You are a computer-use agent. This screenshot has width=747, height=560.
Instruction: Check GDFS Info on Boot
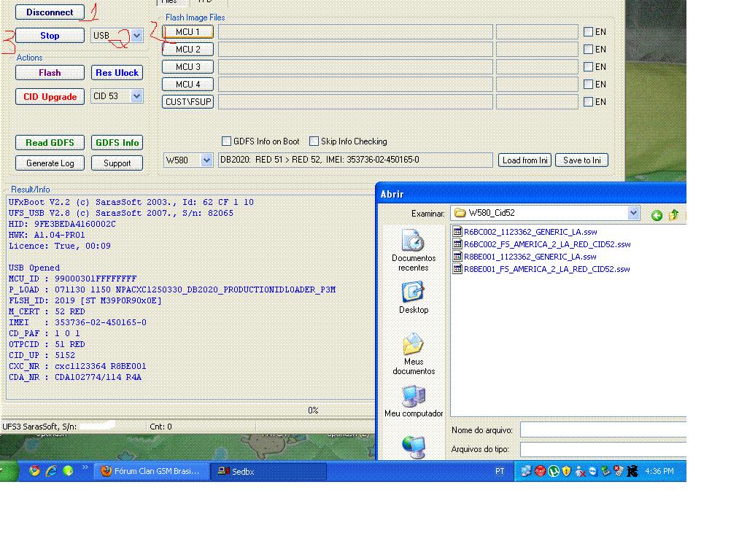(x=226, y=141)
